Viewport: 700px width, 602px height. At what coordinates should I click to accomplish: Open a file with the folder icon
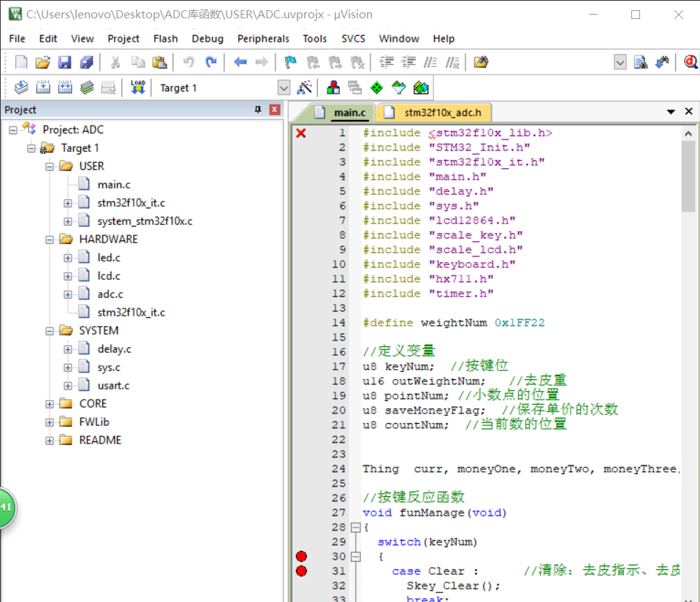(x=43, y=62)
